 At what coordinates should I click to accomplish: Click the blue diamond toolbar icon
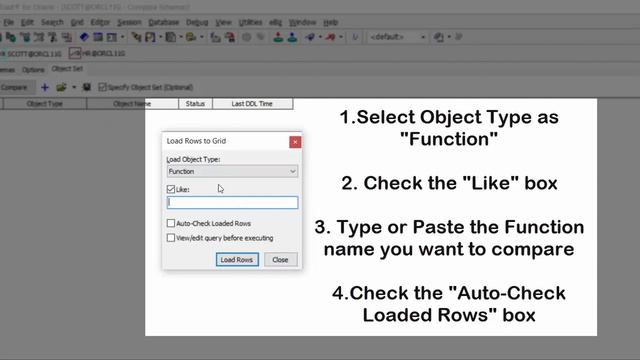click(x=84, y=37)
